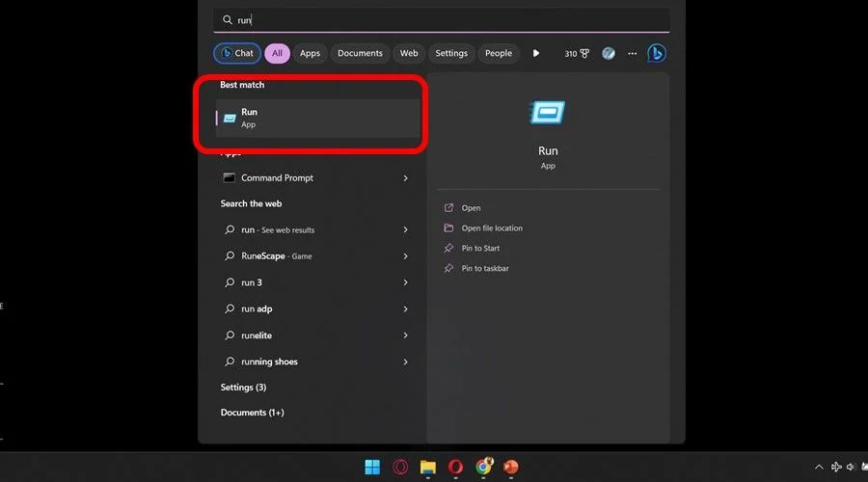Open PowerPoint from the taskbar

[x=511, y=468]
